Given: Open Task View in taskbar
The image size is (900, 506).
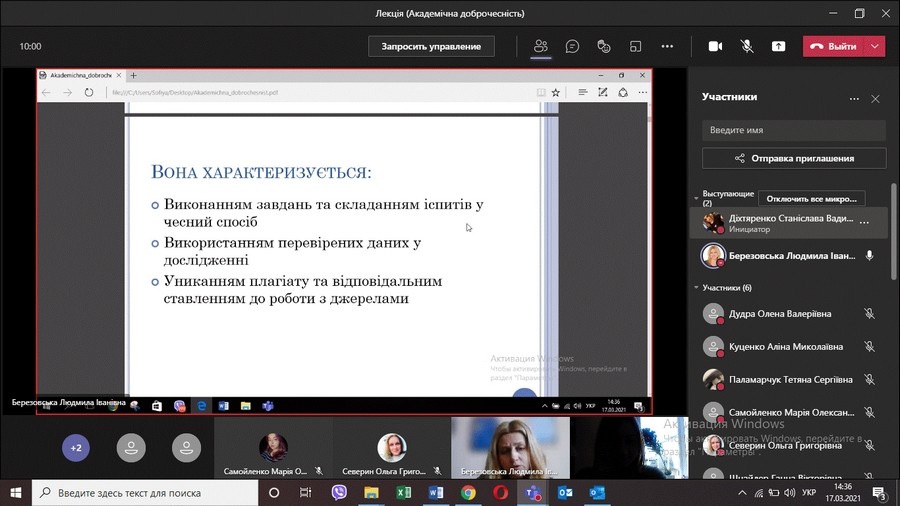Looking at the screenshot, I should (x=305, y=493).
